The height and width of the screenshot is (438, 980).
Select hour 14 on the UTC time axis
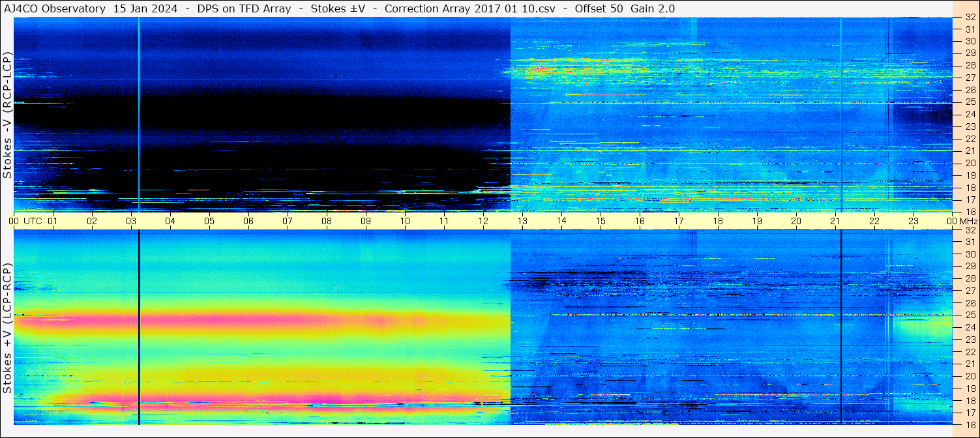pos(561,221)
